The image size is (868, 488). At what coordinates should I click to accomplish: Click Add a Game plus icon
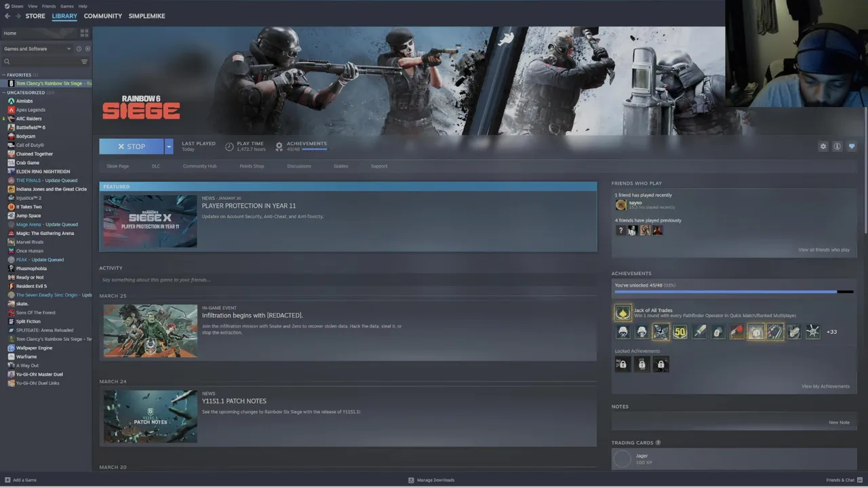click(7, 480)
